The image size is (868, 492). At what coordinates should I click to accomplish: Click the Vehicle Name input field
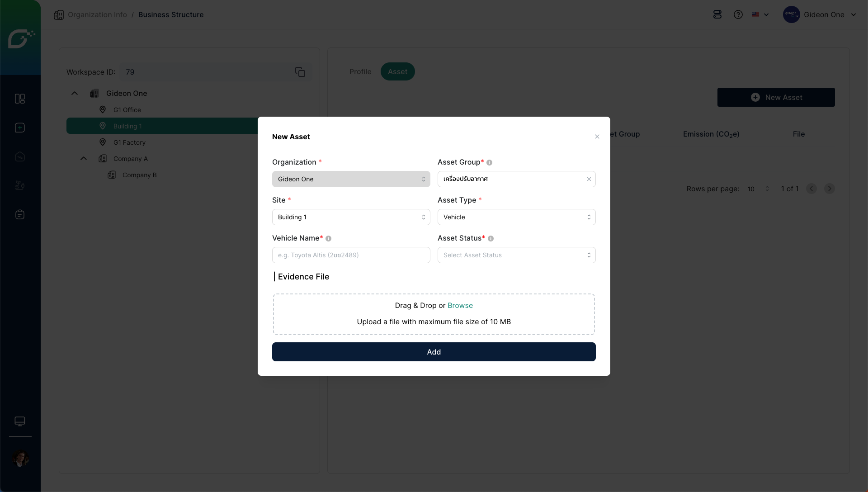(x=351, y=255)
